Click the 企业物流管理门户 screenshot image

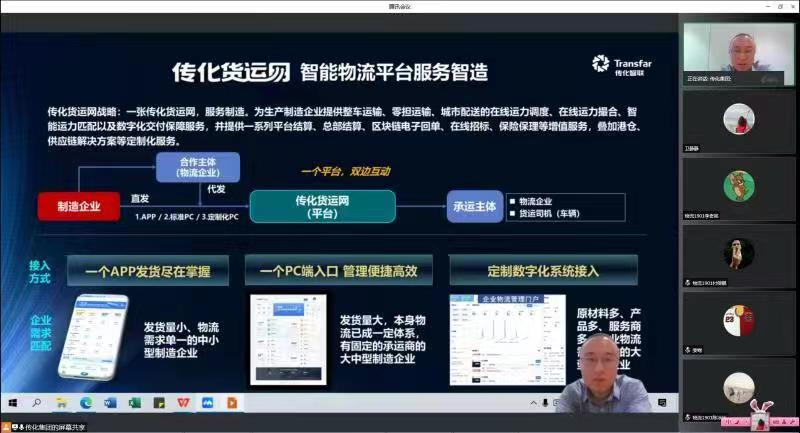tap(508, 339)
